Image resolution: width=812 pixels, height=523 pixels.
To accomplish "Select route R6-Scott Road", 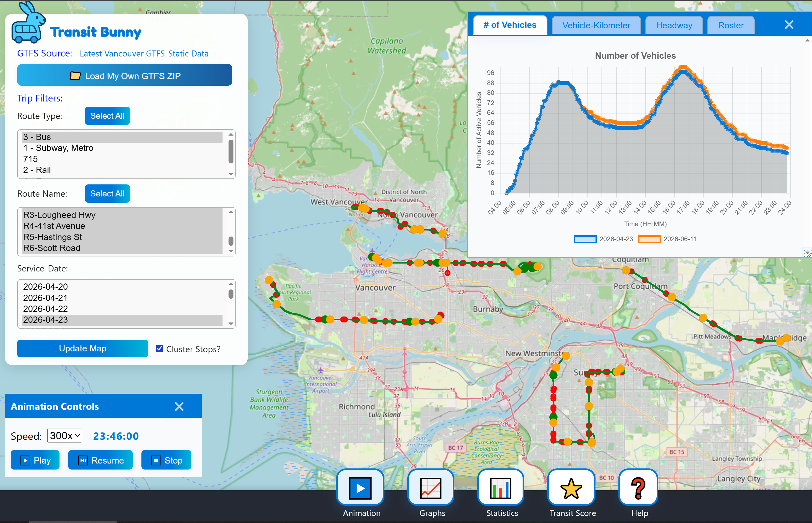I will [122, 248].
